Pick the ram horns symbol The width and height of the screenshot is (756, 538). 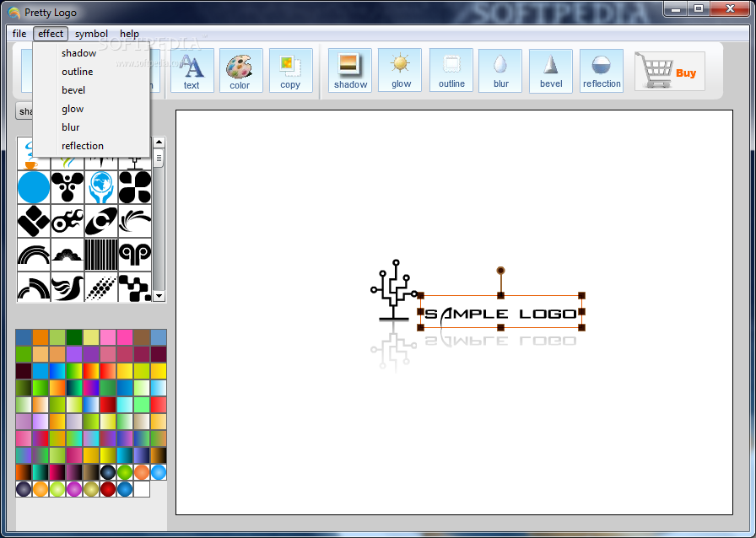click(x=135, y=255)
